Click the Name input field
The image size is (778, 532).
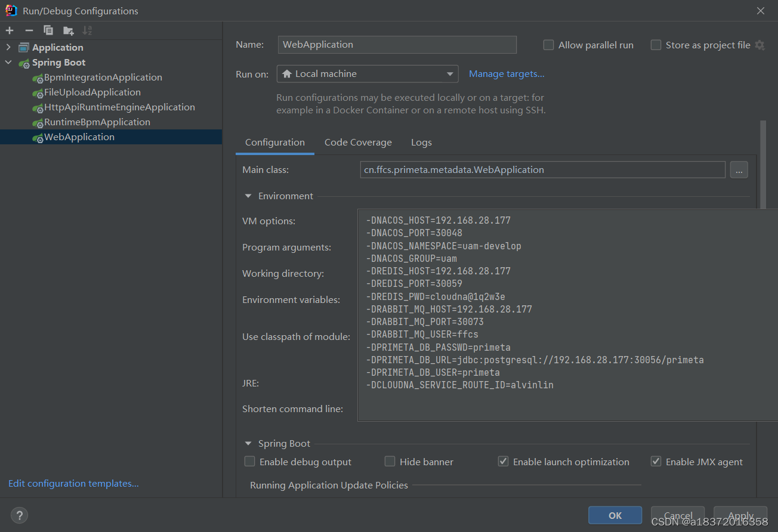tap(397, 45)
